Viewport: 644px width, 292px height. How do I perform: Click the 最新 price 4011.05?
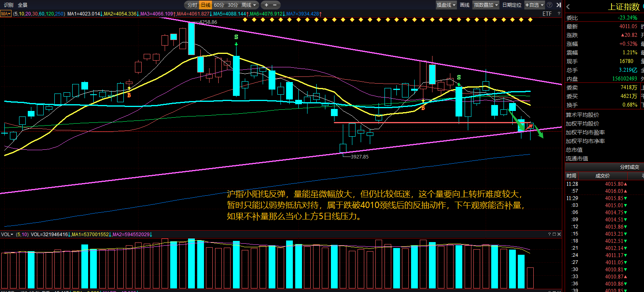pyautogui.click(x=628, y=27)
